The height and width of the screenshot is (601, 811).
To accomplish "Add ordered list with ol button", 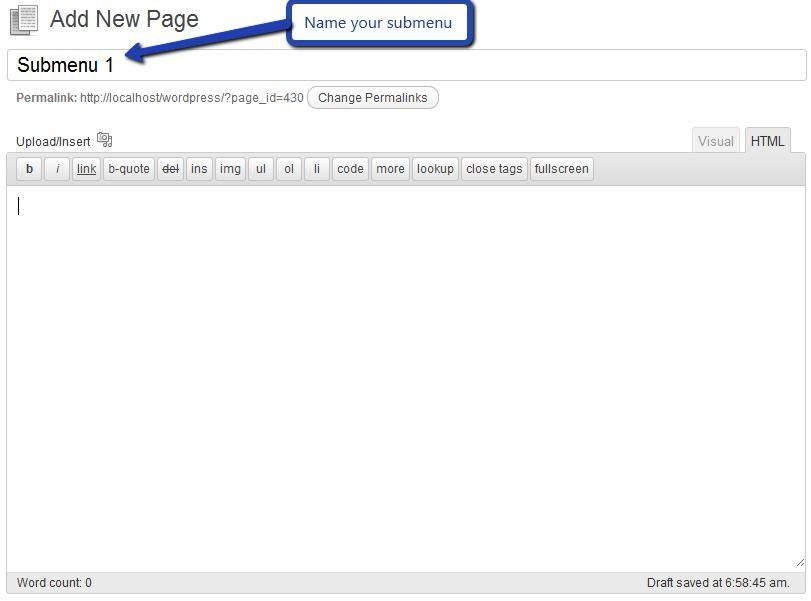I will [x=288, y=169].
